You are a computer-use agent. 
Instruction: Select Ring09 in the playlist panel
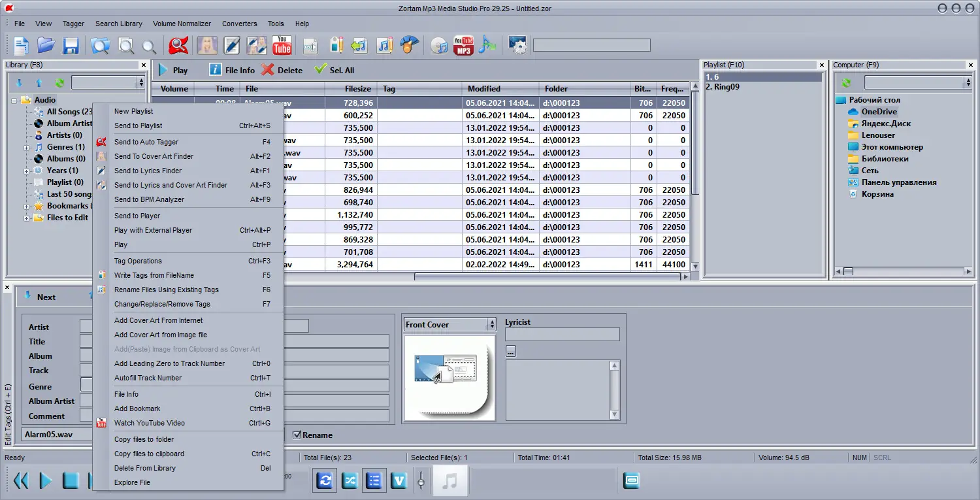coord(722,87)
